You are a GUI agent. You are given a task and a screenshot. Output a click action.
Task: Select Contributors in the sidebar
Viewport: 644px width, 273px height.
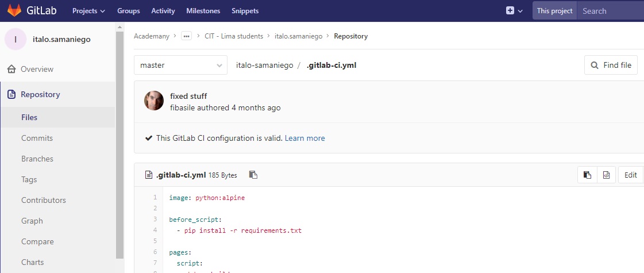click(x=44, y=200)
